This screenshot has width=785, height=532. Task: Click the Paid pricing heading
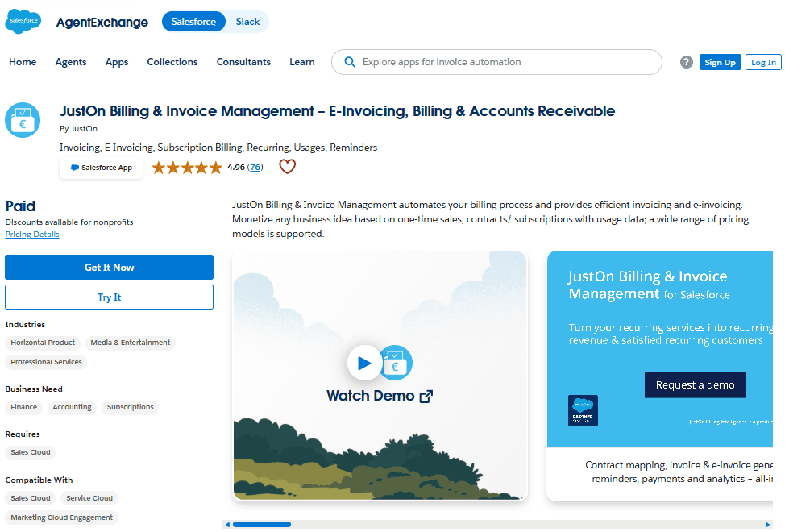pos(20,206)
